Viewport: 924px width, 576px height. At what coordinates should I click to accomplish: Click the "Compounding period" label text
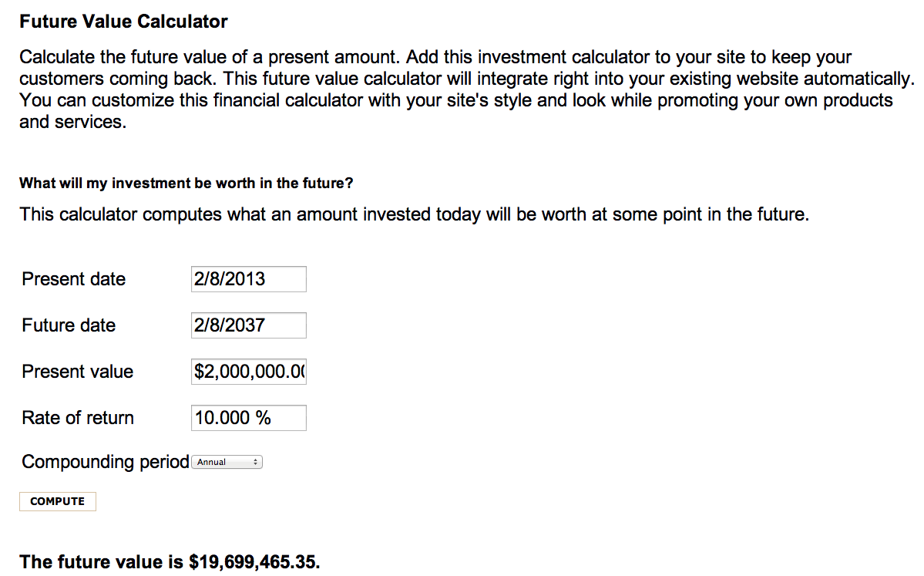(x=106, y=462)
